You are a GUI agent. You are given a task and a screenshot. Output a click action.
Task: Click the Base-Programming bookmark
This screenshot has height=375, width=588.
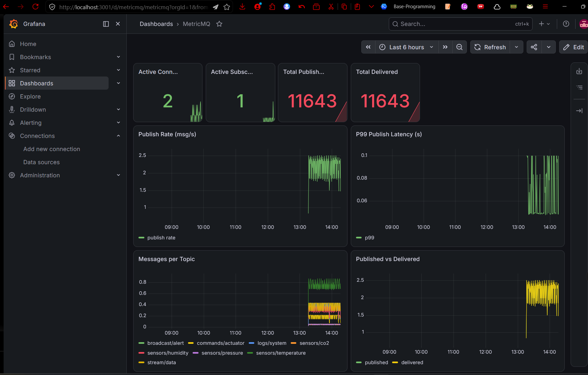click(409, 7)
